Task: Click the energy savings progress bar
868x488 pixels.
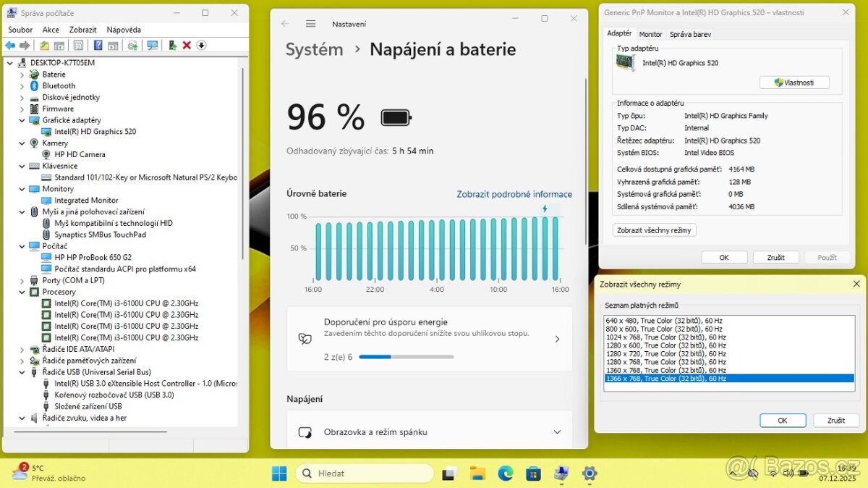Action: pos(407,356)
